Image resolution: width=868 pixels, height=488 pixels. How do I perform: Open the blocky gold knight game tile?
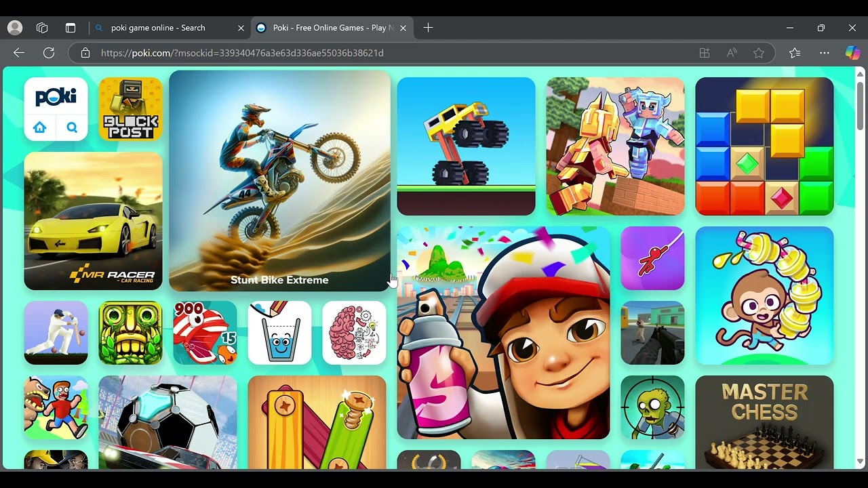615,146
